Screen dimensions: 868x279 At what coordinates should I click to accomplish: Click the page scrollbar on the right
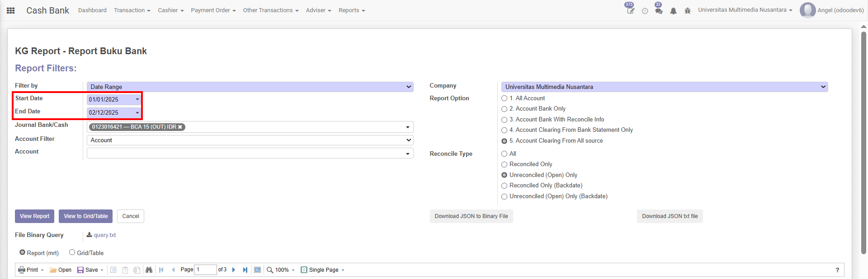863,135
